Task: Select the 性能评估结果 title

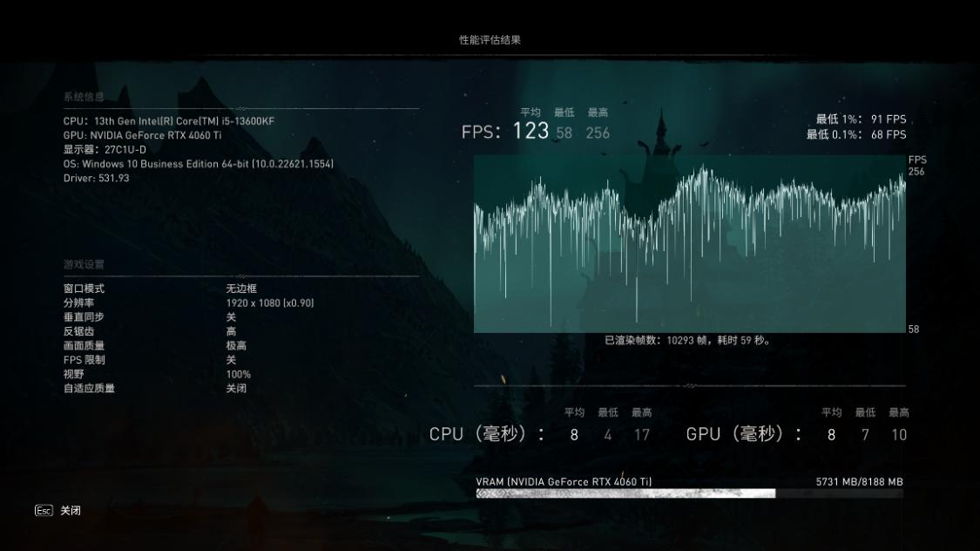Action: pos(490,38)
